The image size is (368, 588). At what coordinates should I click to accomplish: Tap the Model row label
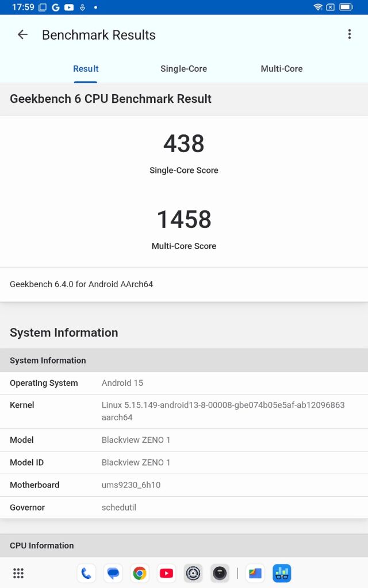coord(22,440)
